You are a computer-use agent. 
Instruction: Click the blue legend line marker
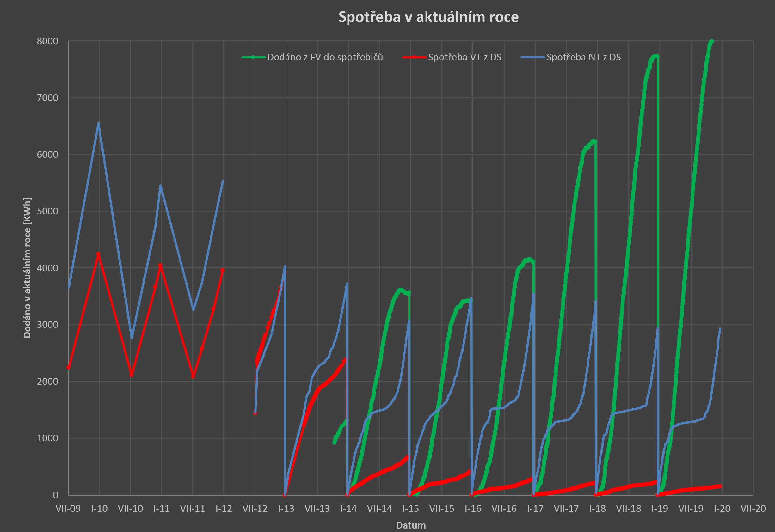pos(532,57)
